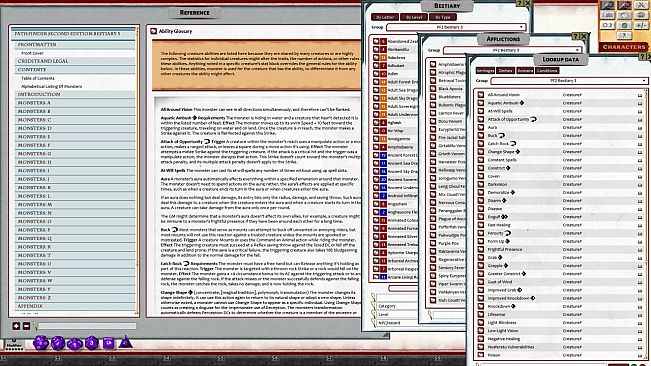Roll the purple d6 die

(108, 343)
